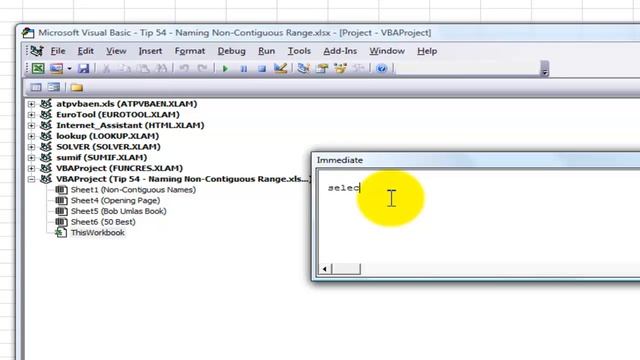Expand EuroTool project node

31,115
